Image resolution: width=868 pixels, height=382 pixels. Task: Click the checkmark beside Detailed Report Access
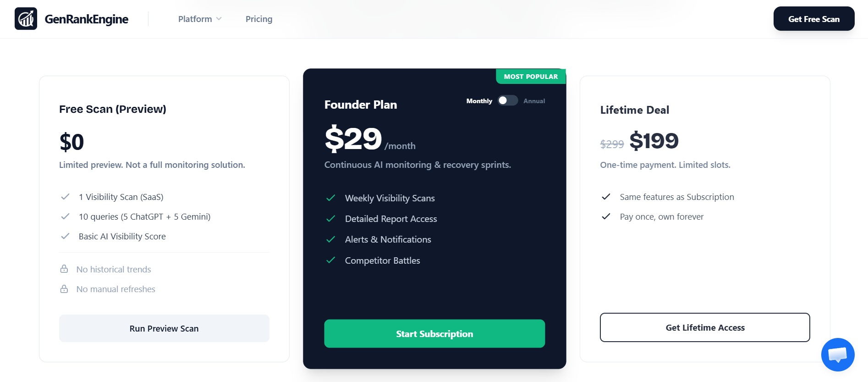pos(331,219)
